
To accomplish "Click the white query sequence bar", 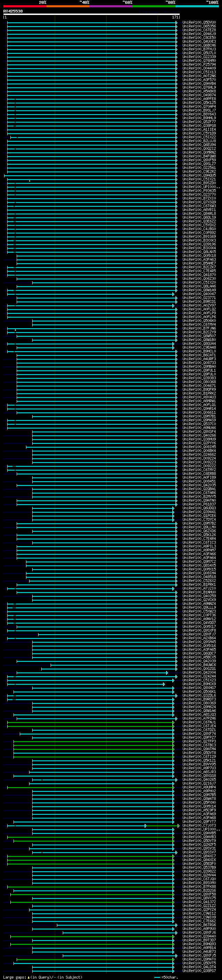I will pos(92,14).
